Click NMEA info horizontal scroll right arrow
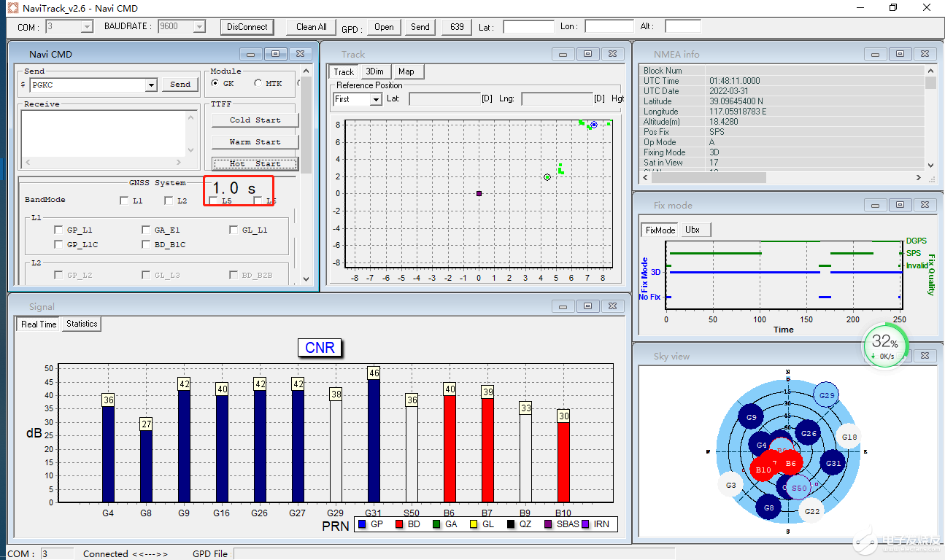 coord(919,177)
